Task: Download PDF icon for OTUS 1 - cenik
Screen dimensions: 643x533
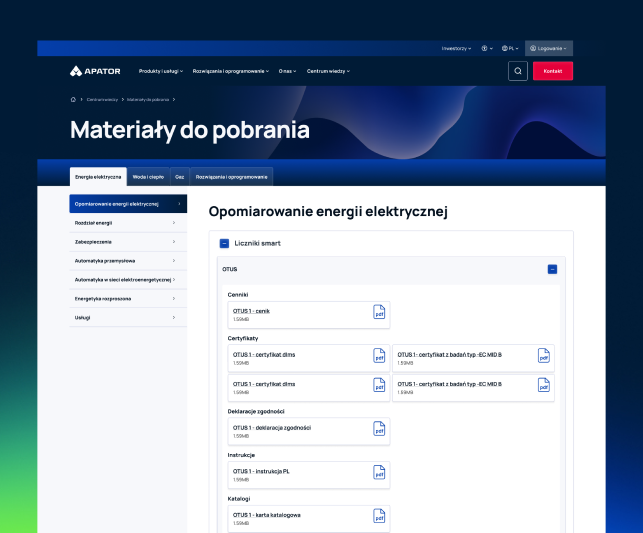Action: pos(379,312)
